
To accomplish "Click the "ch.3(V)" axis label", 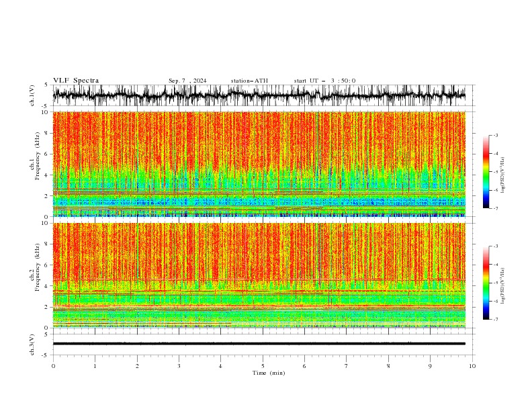I will (32, 345).
